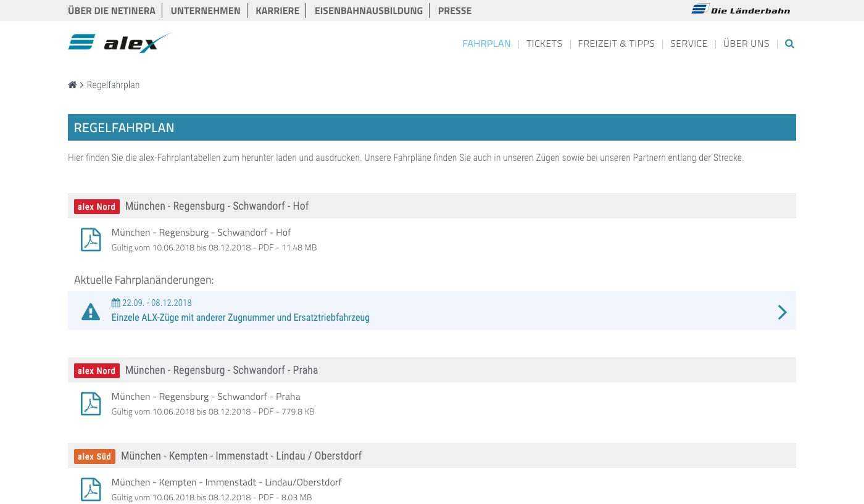The height and width of the screenshot is (504, 864).
Task: Open the SERVICE menu
Action: click(689, 44)
